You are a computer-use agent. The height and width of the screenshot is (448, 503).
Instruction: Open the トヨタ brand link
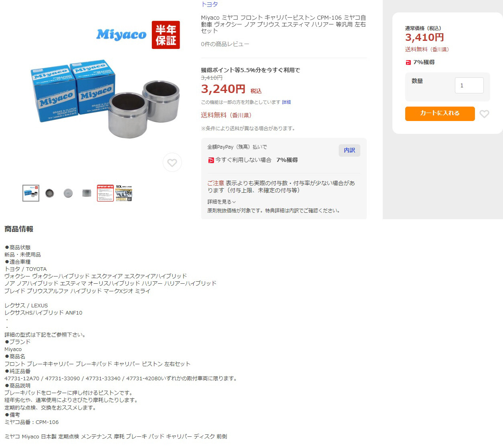(x=209, y=4)
